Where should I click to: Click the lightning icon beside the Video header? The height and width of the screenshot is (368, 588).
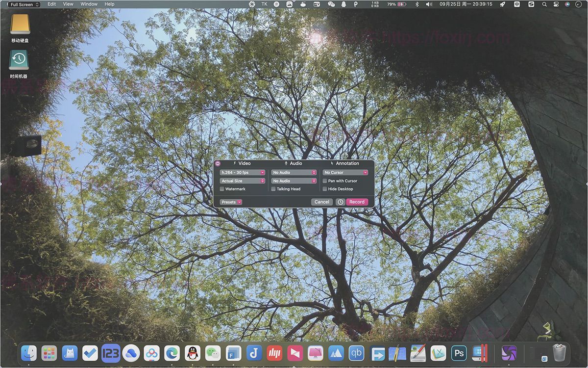pos(234,163)
